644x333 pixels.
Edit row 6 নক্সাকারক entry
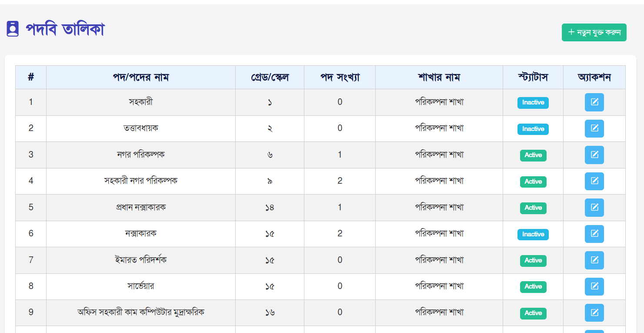click(594, 234)
